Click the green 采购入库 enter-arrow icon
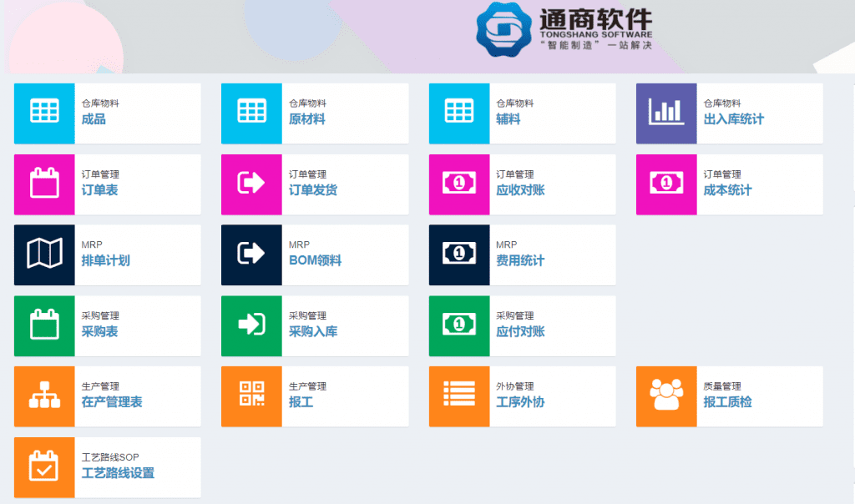The height and width of the screenshot is (504, 855). point(251,325)
